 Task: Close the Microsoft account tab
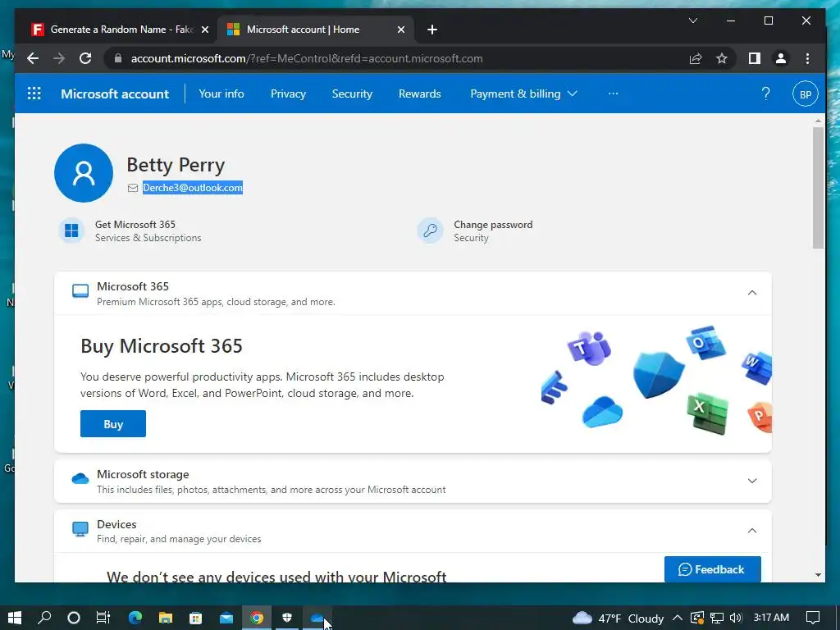tap(400, 30)
